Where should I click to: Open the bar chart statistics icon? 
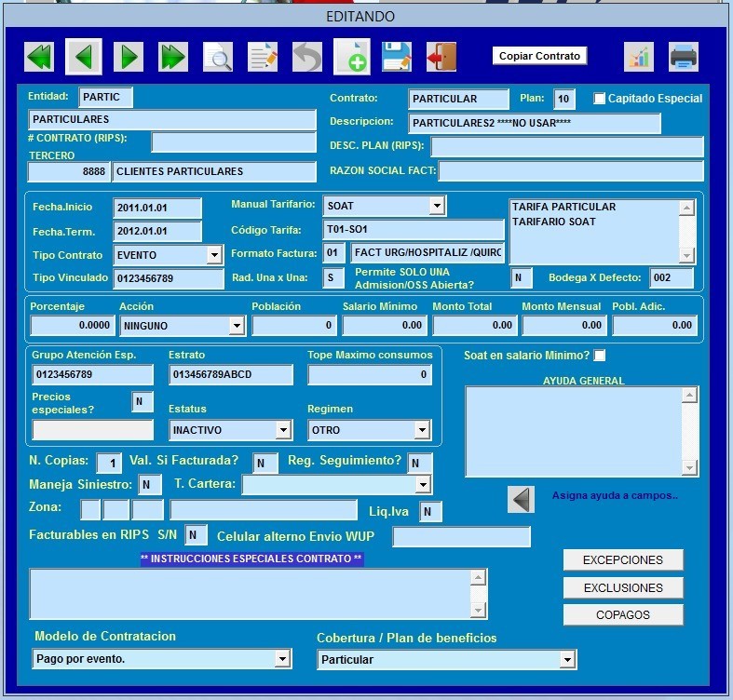click(x=639, y=57)
